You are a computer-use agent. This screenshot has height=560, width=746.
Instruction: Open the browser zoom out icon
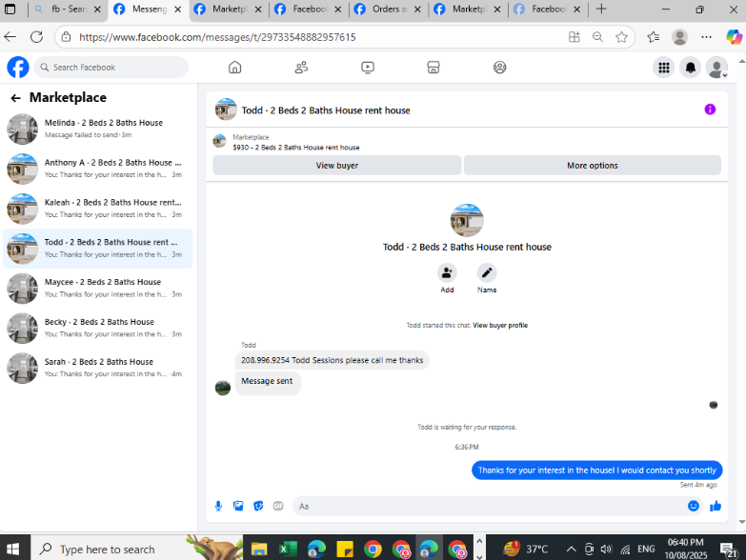pos(597,37)
